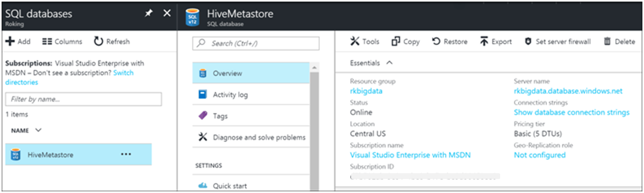The width and height of the screenshot is (644, 193).
Task: Pin the SQL databases blade
Action: click(x=148, y=14)
